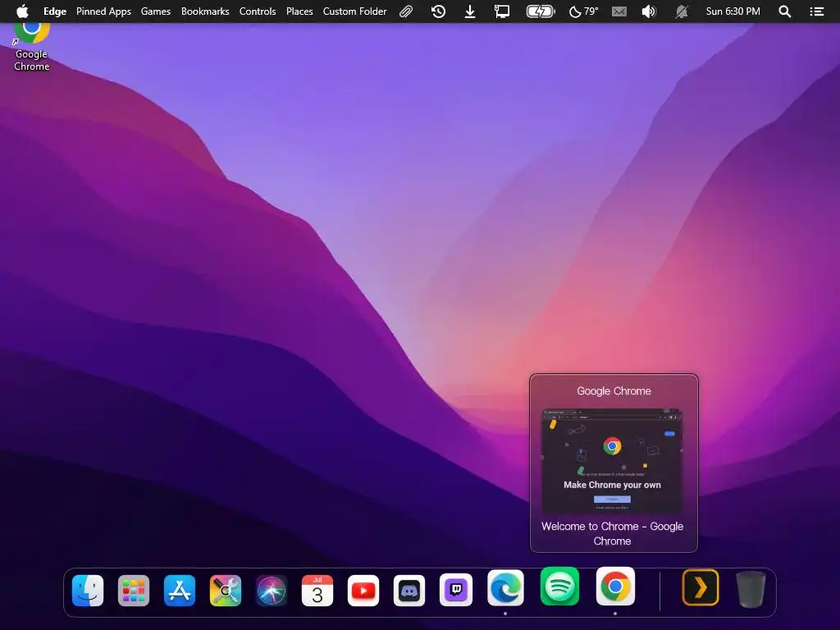Launch Twitch from the dock

click(x=456, y=590)
